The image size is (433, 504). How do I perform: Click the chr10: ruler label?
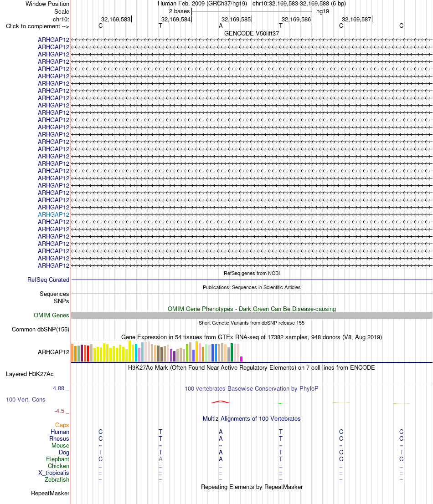pos(61,19)
